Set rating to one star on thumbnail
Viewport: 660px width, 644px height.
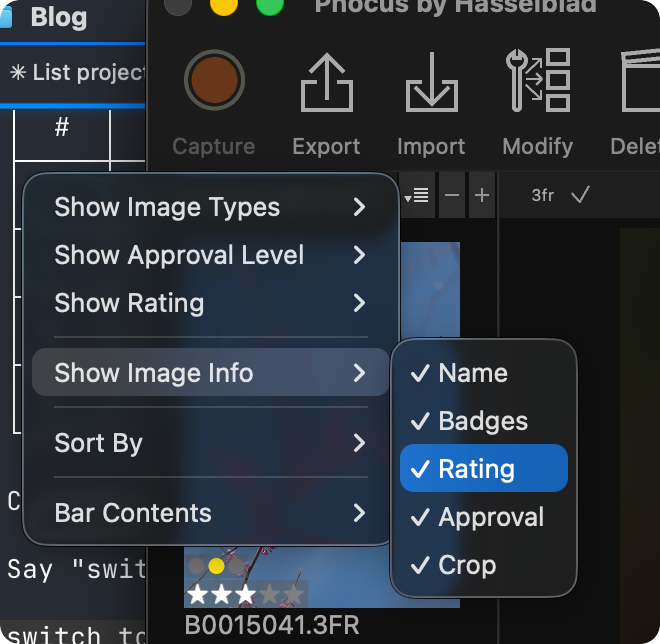click(x=198, y=595)
